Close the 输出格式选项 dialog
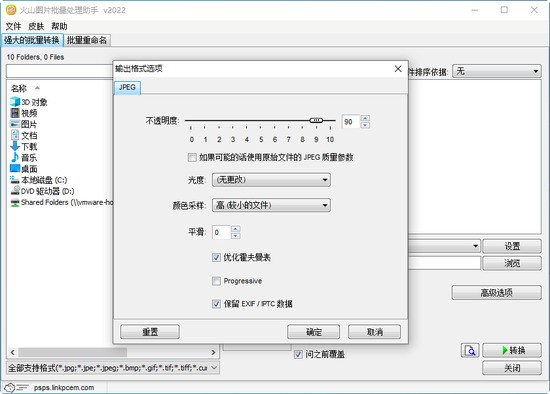The height and width of the screenshot is (394, 550). coord(398,69)
